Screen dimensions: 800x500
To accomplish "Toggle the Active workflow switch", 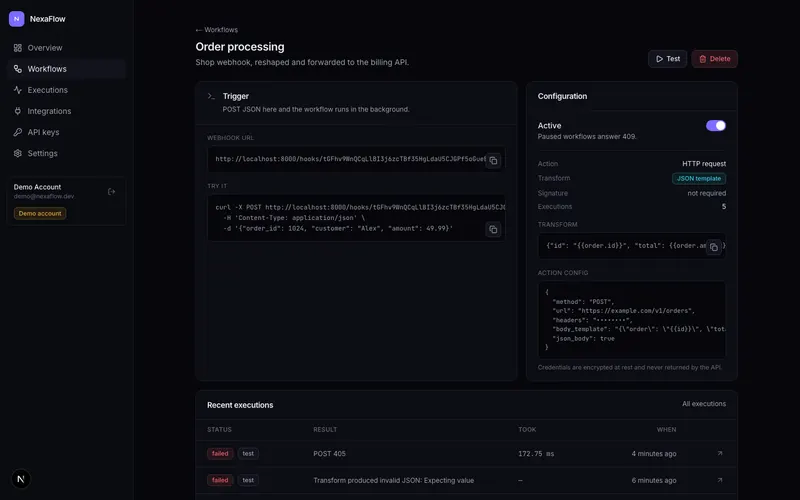I will point(715,126).
